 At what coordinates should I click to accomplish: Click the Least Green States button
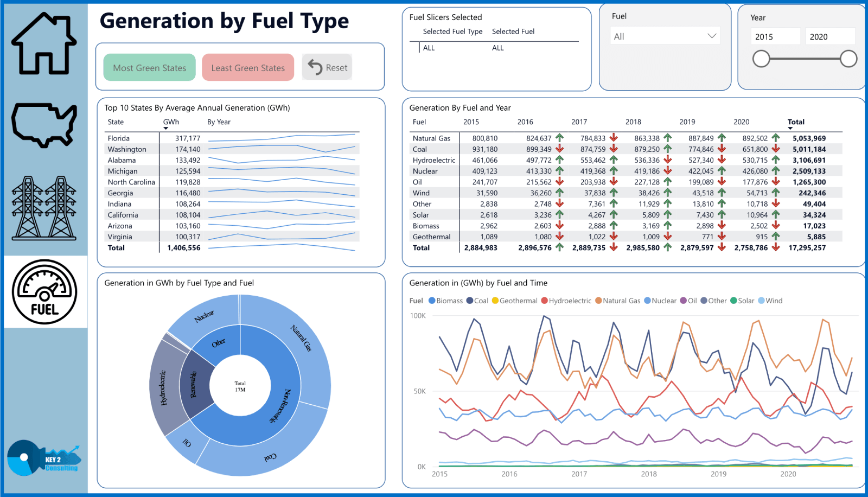[247, 67]
